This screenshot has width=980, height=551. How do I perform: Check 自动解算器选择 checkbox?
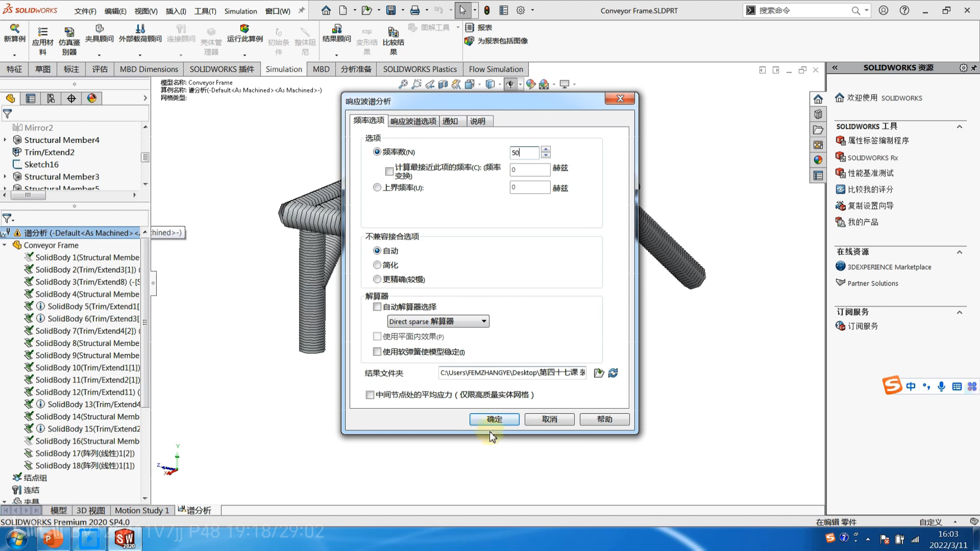click(377, 307)
